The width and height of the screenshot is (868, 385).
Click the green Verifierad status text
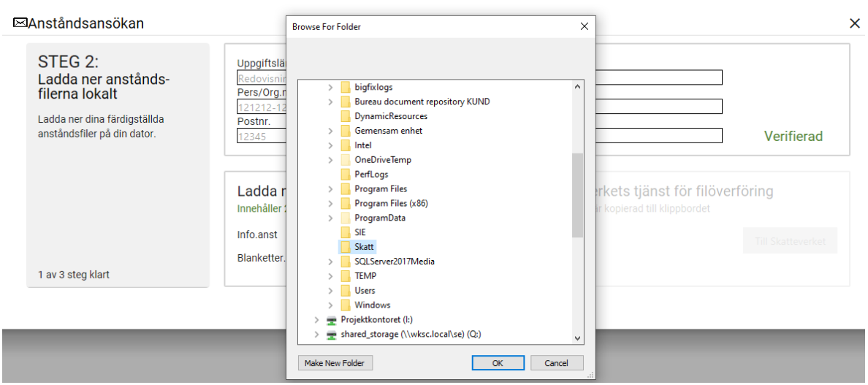793,136
